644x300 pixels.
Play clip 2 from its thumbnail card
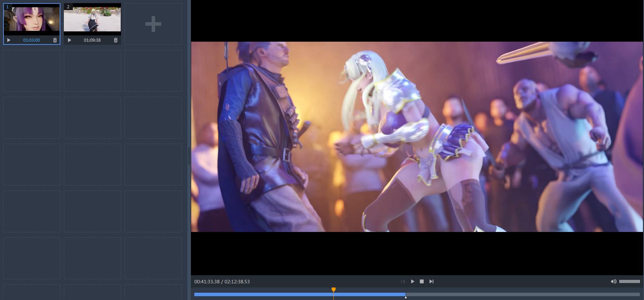tap(69, 40)
